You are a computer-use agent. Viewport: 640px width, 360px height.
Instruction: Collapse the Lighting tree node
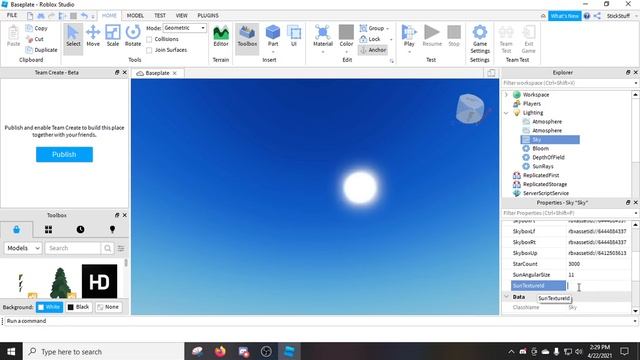click(507, 113)
